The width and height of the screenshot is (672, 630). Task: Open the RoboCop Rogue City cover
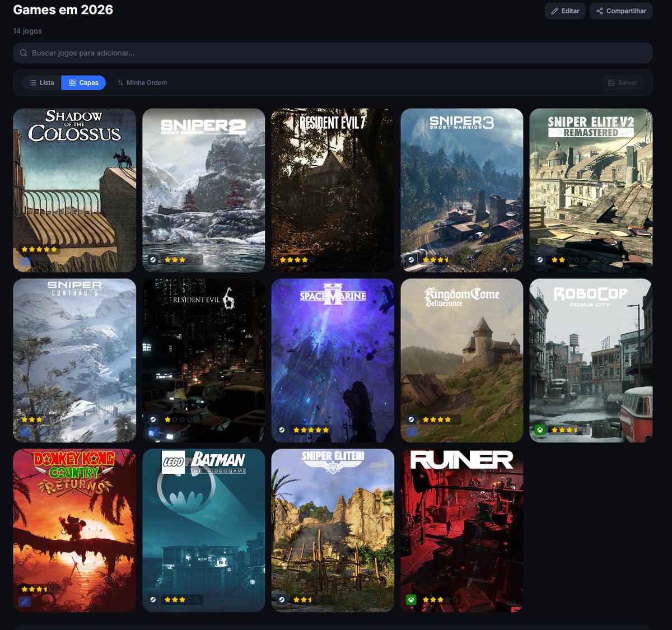point(591,361)
